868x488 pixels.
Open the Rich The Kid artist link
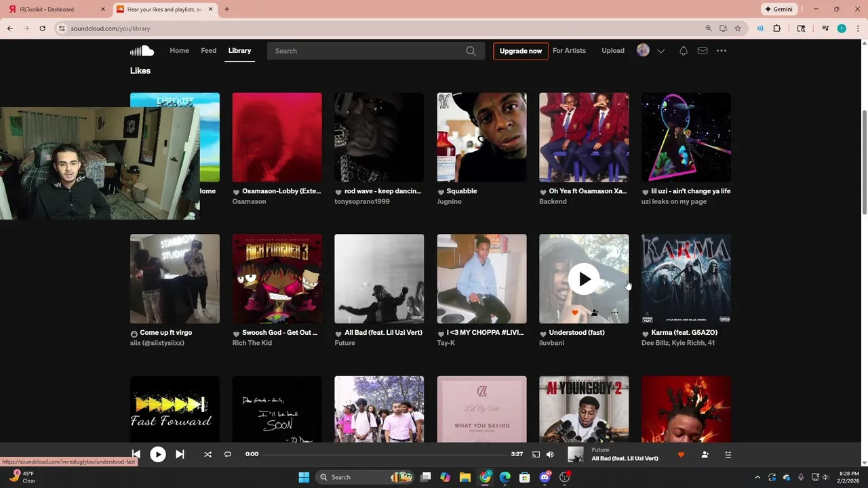252,343
